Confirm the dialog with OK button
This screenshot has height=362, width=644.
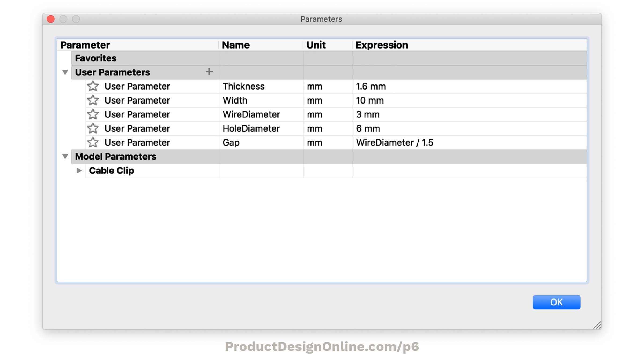click(x=557, y=302)
